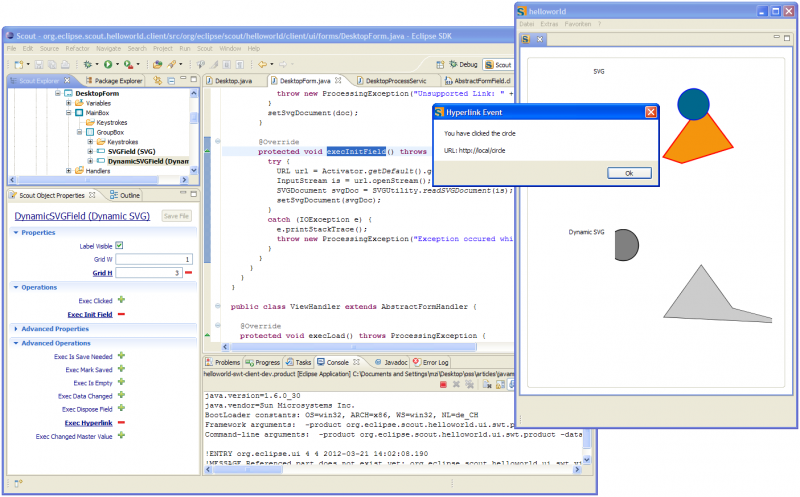This screenshot has width=800, height=497.
Task: Click the Open Type package toolbar icon
Action: coord(158,64)
